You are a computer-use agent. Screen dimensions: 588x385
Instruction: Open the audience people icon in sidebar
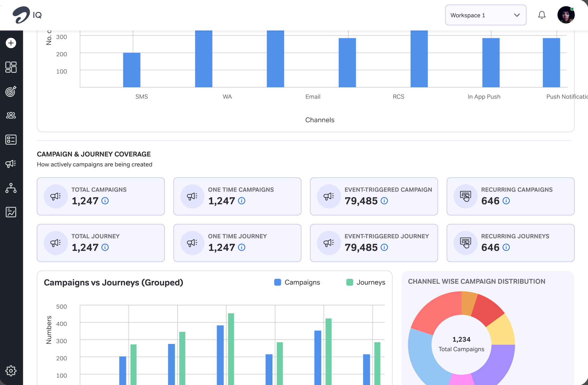[11, 115]
